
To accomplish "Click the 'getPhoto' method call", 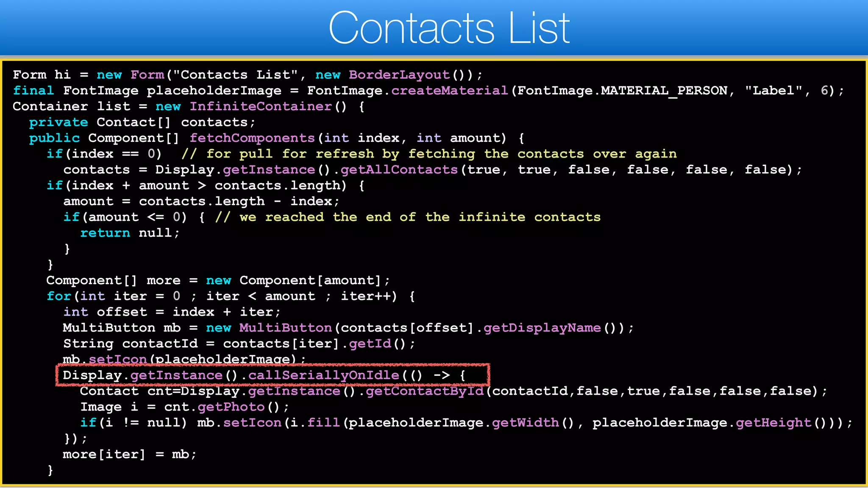I will pyautogui.click(x=231, y=407).
